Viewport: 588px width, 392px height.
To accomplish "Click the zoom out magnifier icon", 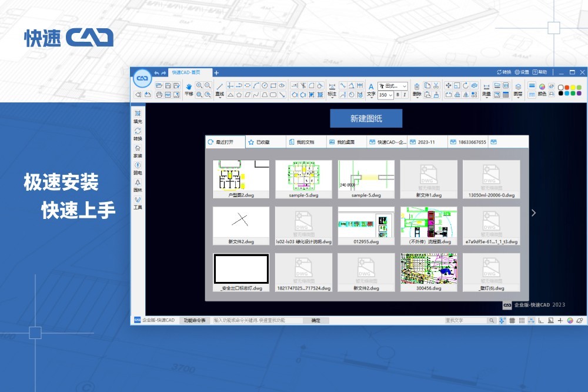I will coord(208,85).
